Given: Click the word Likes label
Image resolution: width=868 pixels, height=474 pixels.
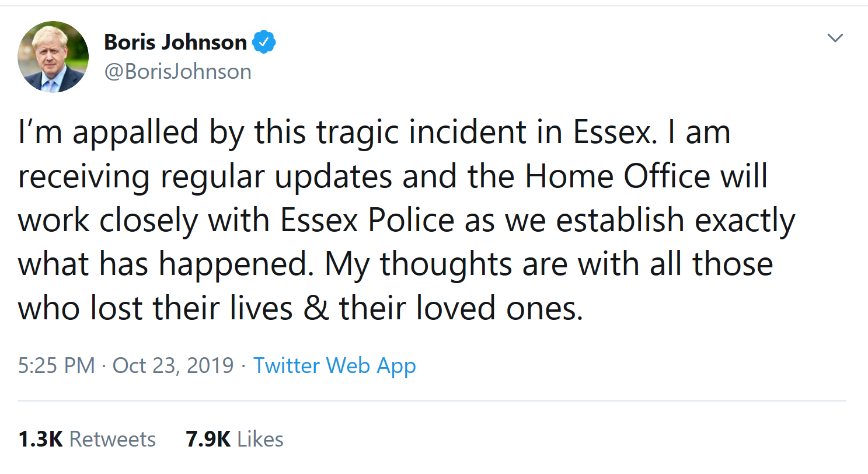Looking at the screenshot, I should pyautogui.click(x=260, y=439).
